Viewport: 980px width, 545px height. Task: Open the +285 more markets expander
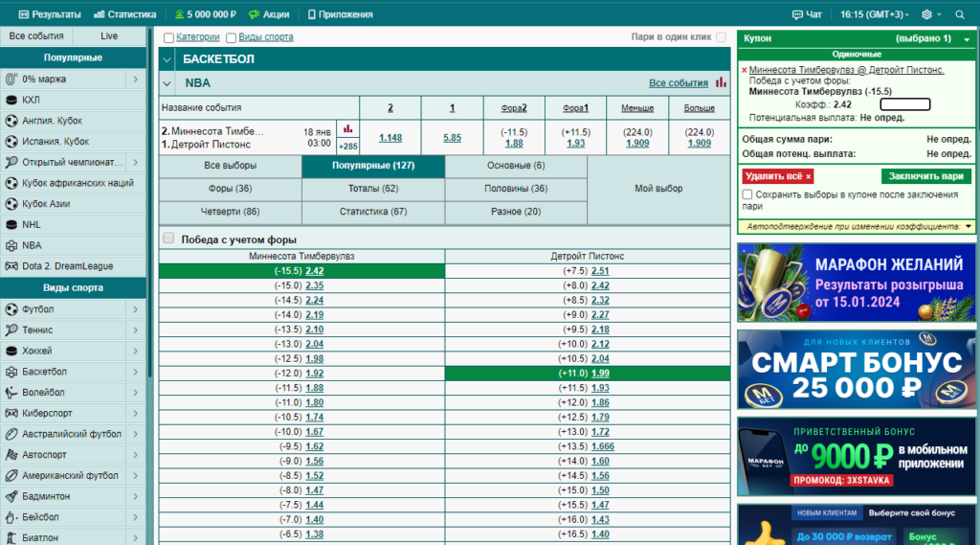348,147
